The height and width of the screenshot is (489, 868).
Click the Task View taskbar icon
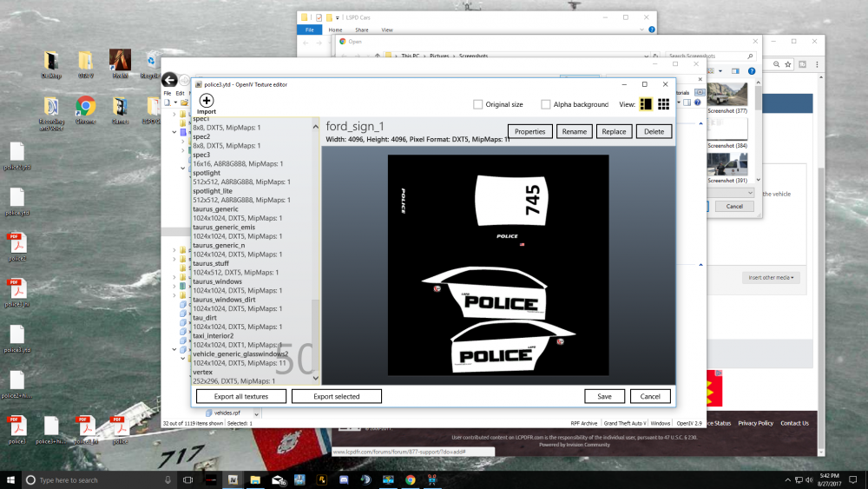tap(187, 479)
